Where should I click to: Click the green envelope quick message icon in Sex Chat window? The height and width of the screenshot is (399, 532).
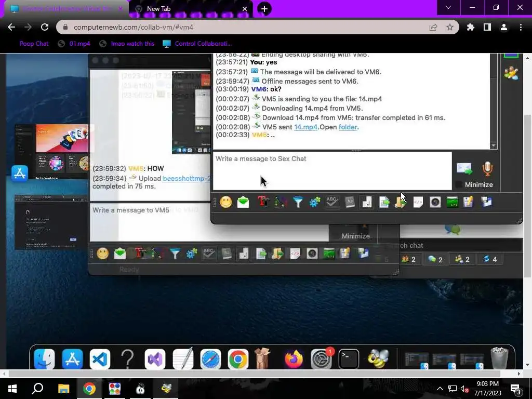(243, 202)
